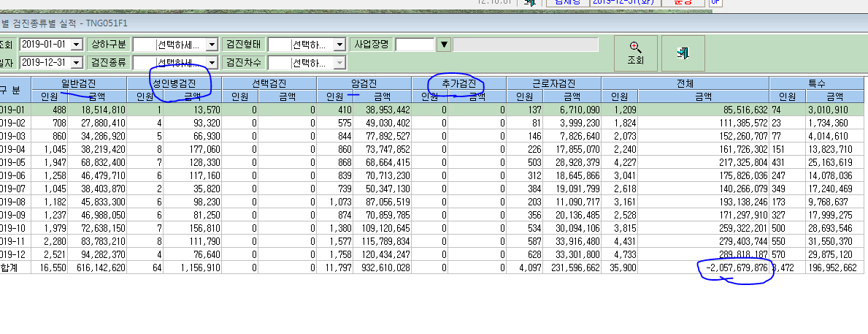Open the start date 2019-01-01 dropdown
868x334 pixels.
click(x=77, y=45)
